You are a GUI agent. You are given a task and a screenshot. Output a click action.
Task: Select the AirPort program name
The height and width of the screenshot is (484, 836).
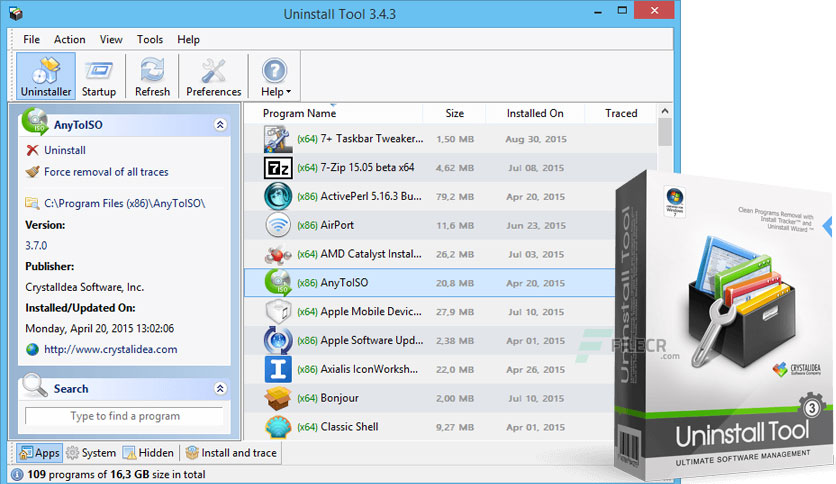pyautogui.click(x=337, y=225)
